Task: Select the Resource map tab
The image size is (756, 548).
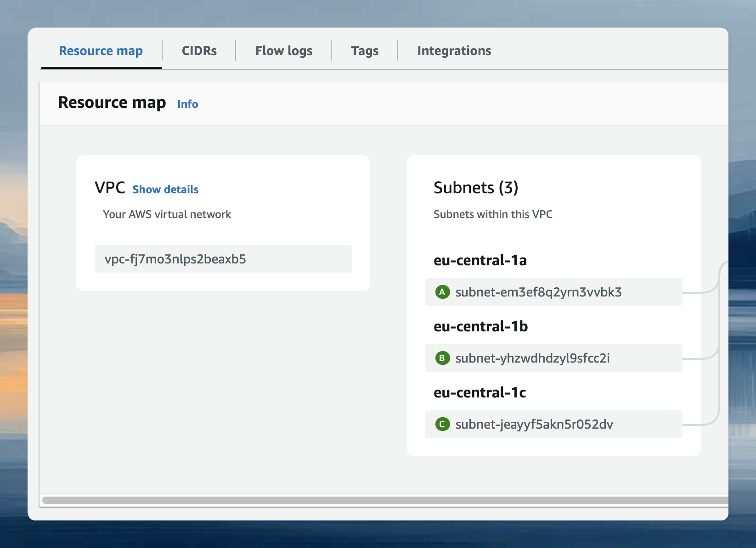Action: point(101,50)
